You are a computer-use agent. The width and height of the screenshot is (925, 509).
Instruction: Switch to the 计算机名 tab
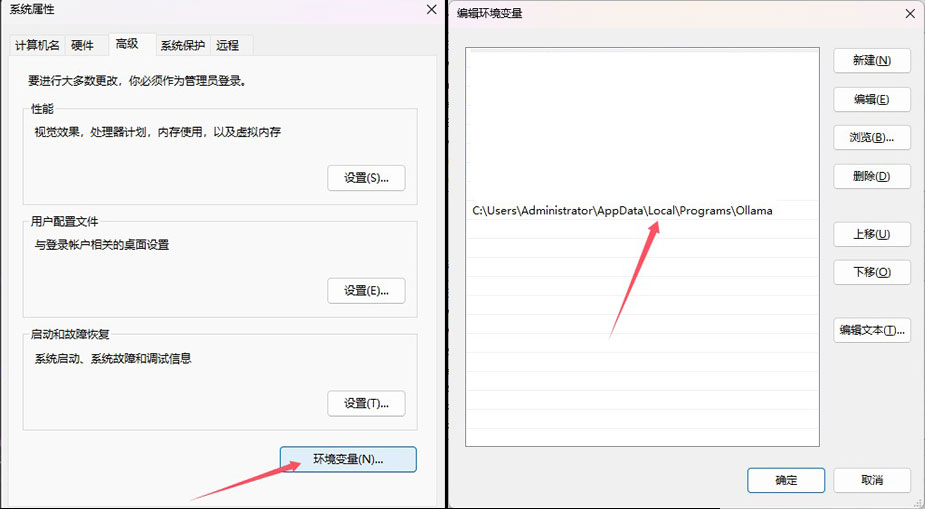[38, 46]
